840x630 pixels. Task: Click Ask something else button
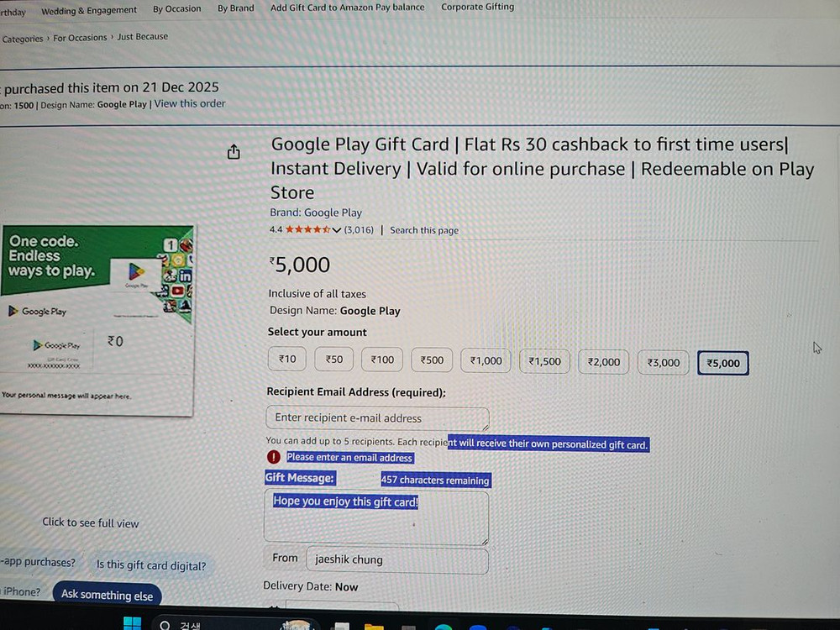108,595
